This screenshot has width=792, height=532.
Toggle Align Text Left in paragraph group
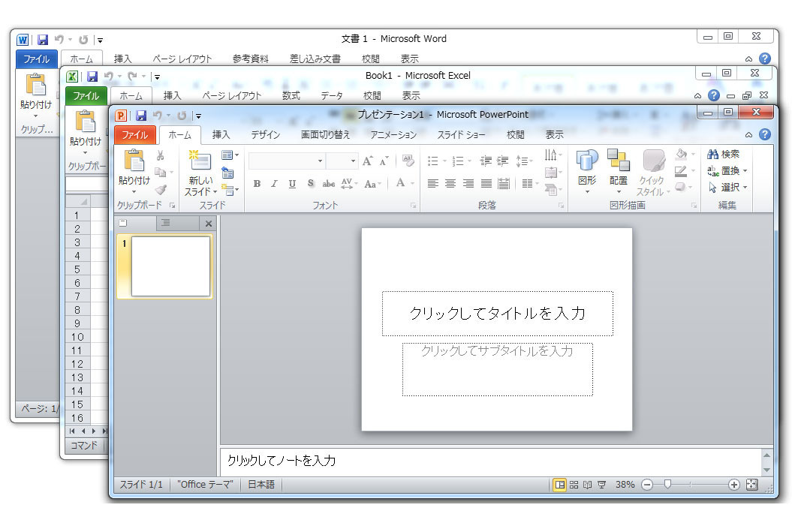433,184
